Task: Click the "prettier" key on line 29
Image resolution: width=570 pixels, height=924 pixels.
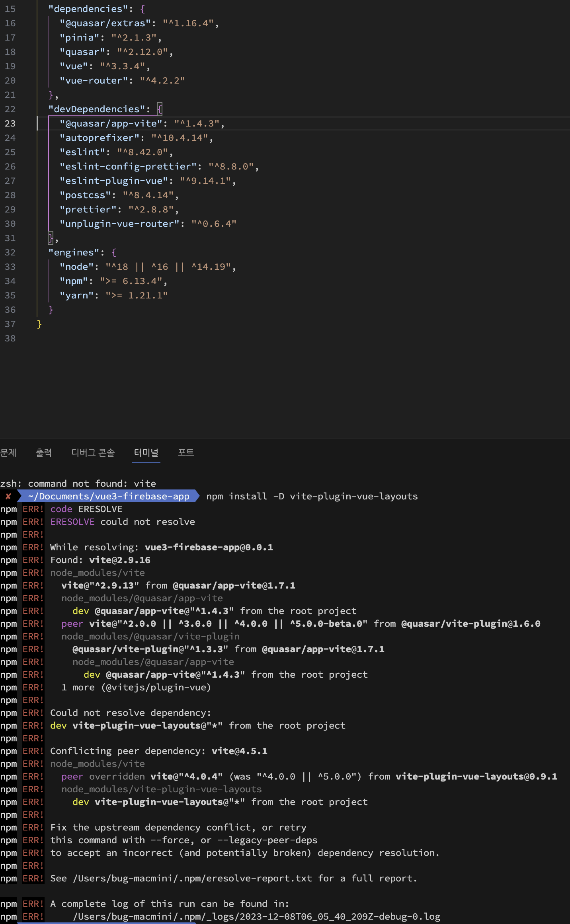Action: pos(88,209)
